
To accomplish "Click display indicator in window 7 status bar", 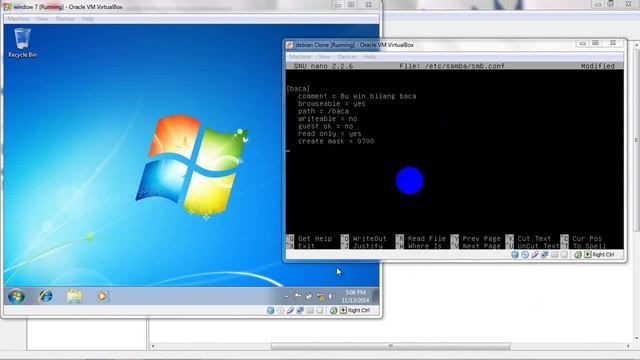I will click(x=320, y=311).
